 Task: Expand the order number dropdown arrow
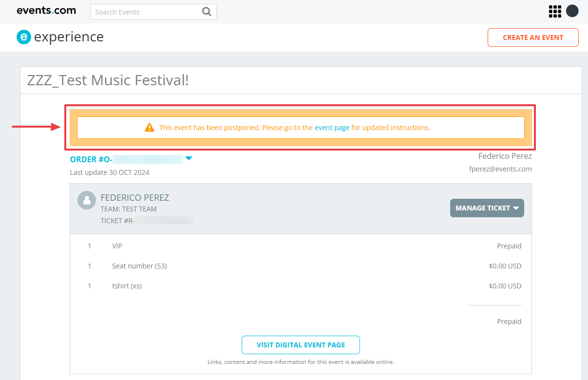(189, 158)
